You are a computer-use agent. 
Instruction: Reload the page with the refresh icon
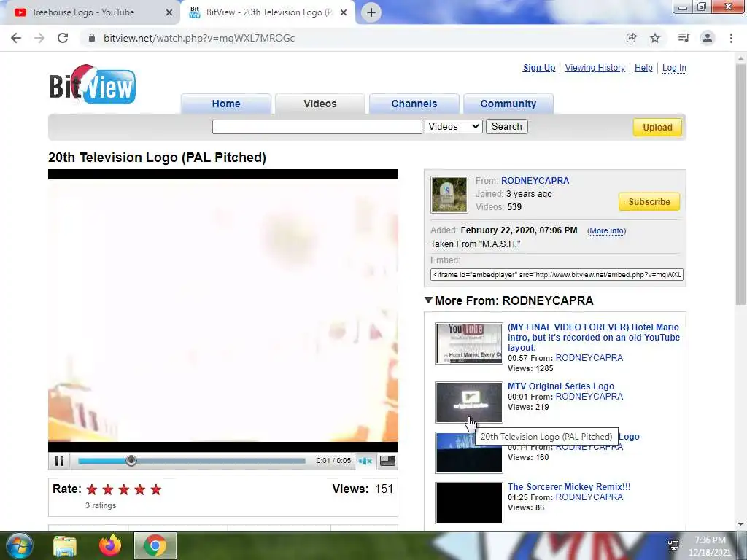[x=63, y=38]
